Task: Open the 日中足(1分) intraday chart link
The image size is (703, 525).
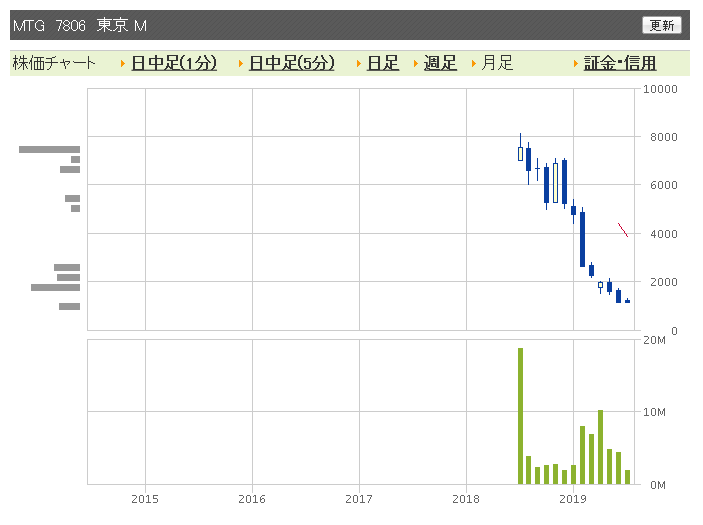Action: 174,63
